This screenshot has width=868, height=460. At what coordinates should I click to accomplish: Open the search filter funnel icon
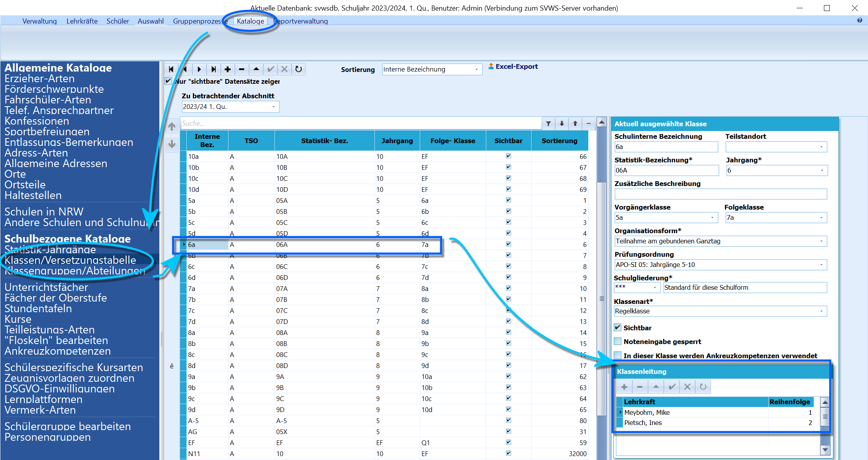click(x=548, y=123)
